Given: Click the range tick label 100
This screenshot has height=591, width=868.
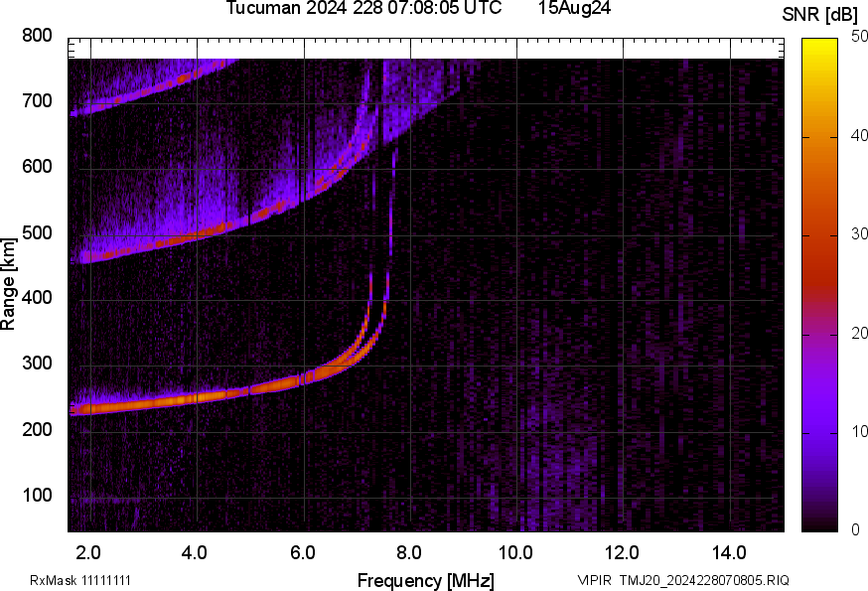Looking at the screenshot, I should point(37,495).
